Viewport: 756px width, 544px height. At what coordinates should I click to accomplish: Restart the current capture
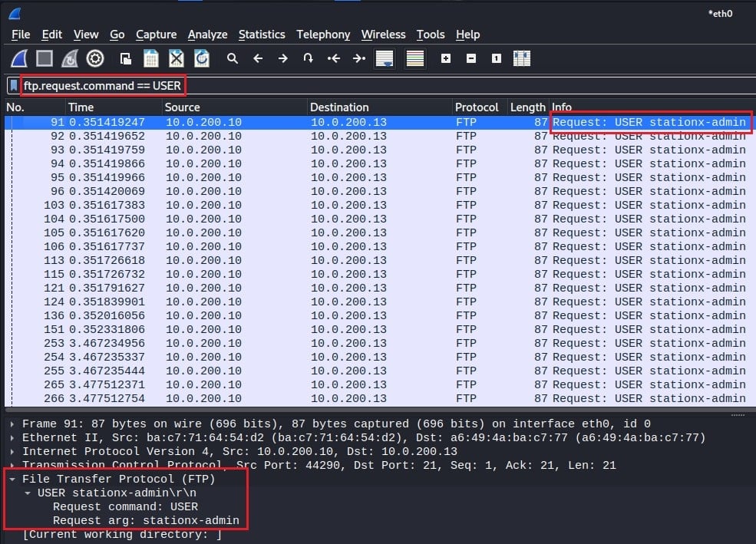click(x=70, y=59)
